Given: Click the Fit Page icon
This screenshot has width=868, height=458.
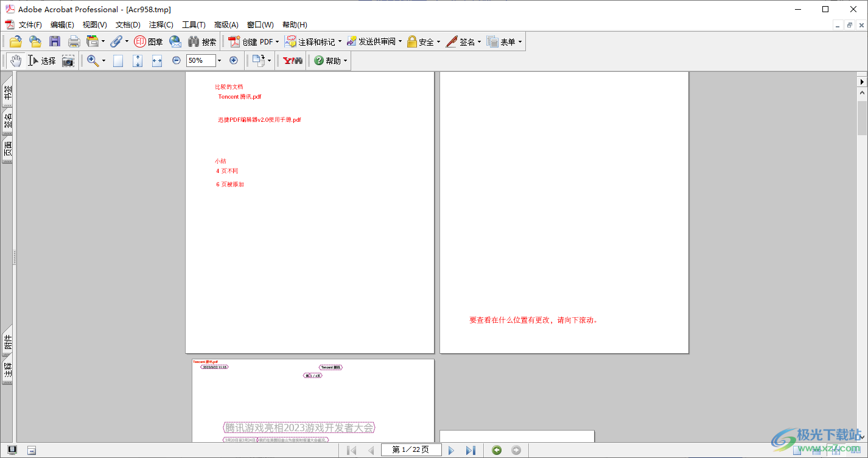Looking at the screenshot, I should [138, 60].
